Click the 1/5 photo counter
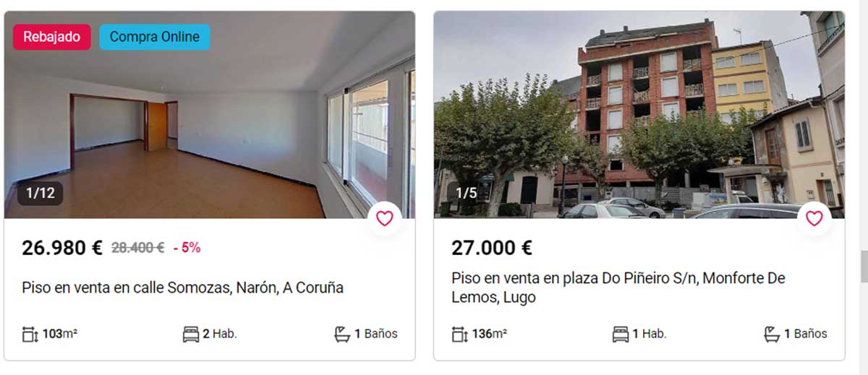The height and width of the screenshot is (375, 868). tap(467, 194)
